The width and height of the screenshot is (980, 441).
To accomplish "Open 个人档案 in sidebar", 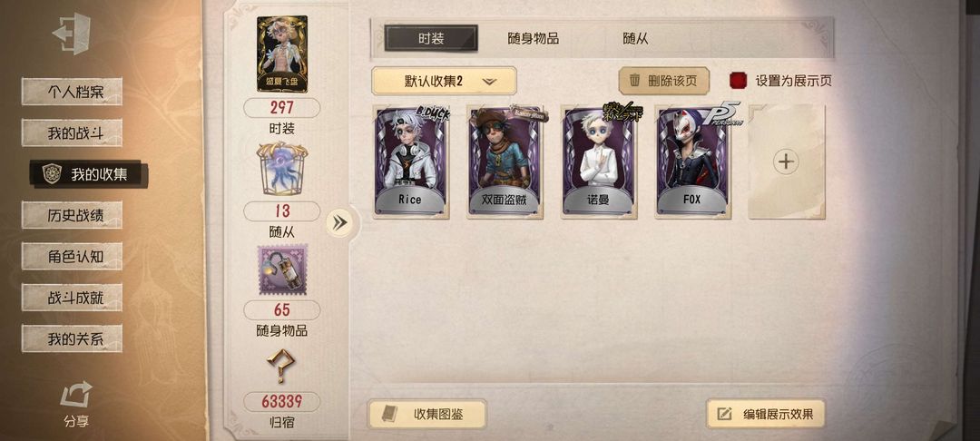I will [x=72, y=92].
